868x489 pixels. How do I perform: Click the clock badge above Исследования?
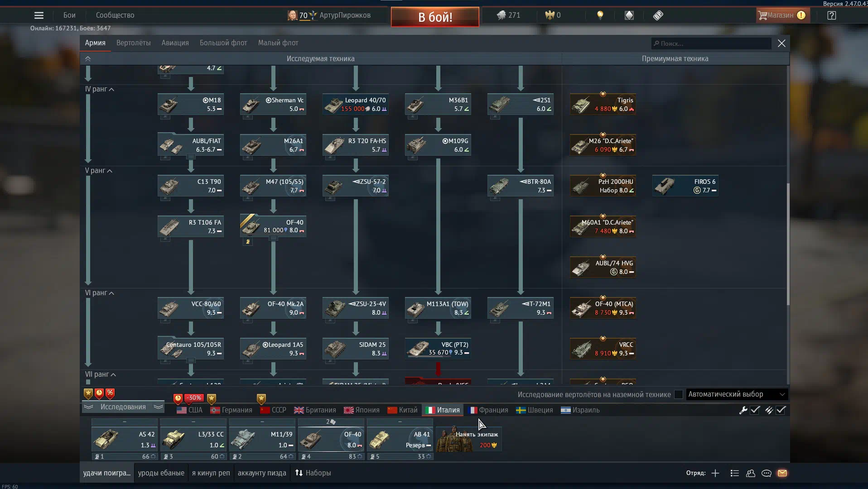tap(99, 394)
